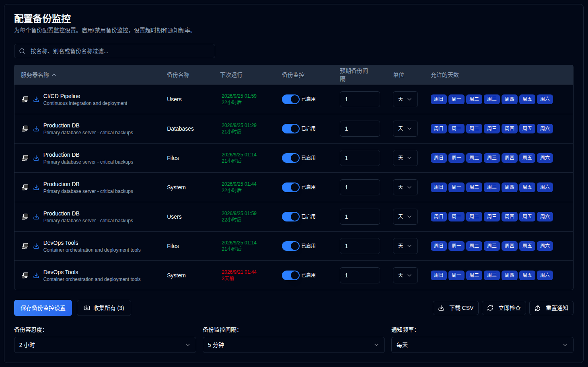Click the collect download icon for CI/CD Pipeline
The image size is (588, 367).
coord(36,99)
